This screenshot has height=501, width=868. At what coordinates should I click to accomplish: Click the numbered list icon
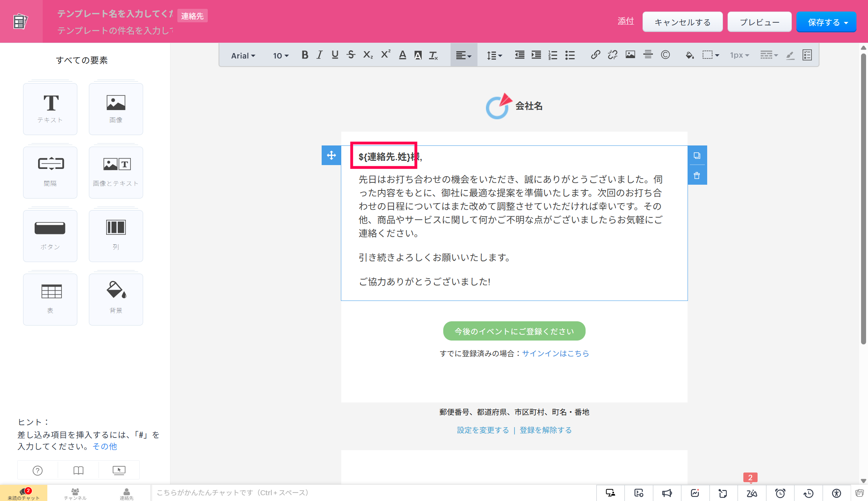tap(553, 55)
